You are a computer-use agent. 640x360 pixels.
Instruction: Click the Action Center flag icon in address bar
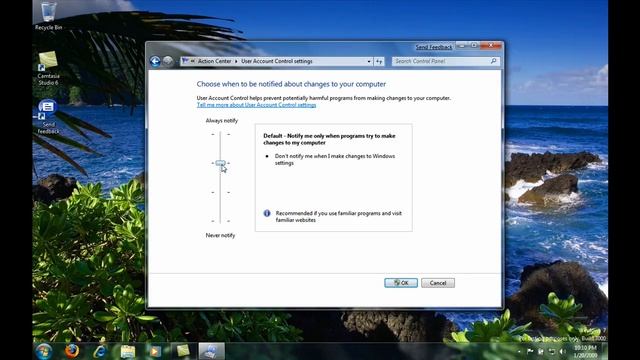(x=185, y=61)
